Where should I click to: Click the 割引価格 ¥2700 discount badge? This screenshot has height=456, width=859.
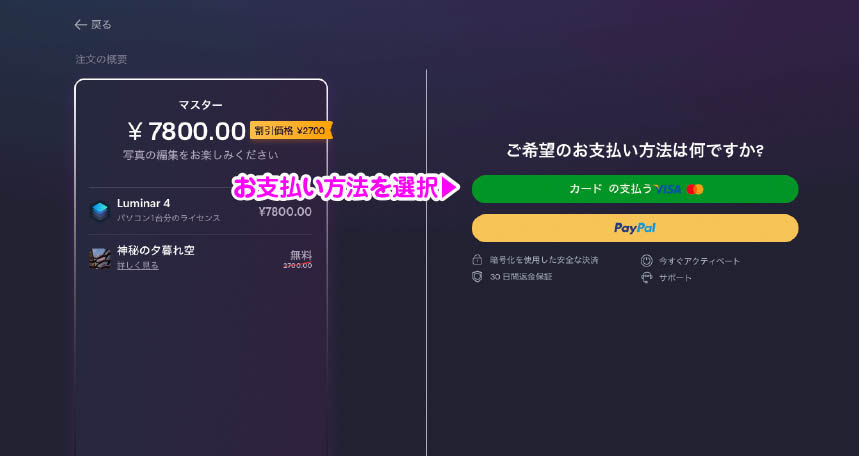pos(290,130)
